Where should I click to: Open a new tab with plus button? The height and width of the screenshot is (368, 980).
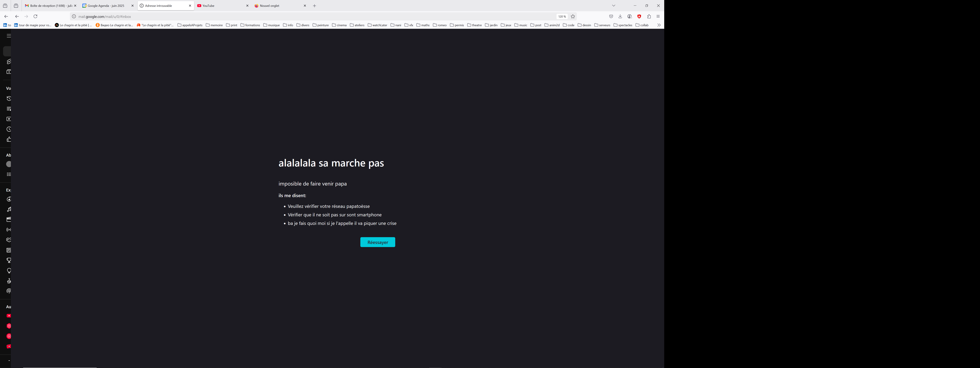[x=315, y=6]
